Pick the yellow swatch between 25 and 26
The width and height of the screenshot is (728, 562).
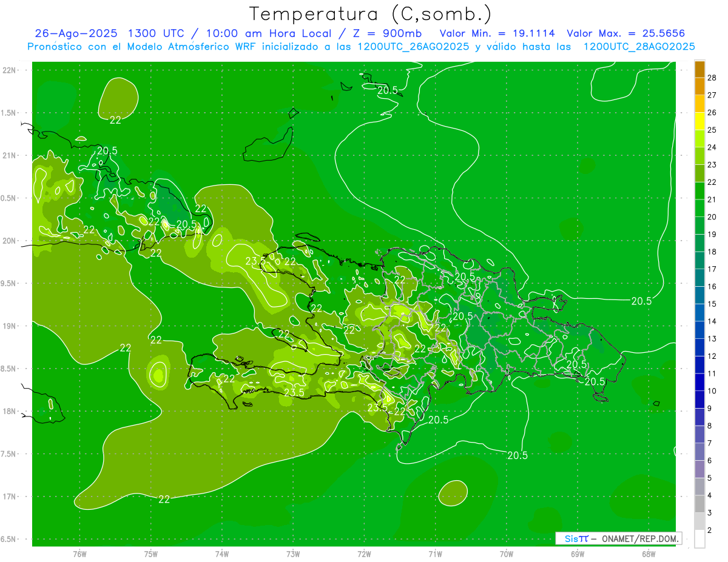tap(699, 121)
